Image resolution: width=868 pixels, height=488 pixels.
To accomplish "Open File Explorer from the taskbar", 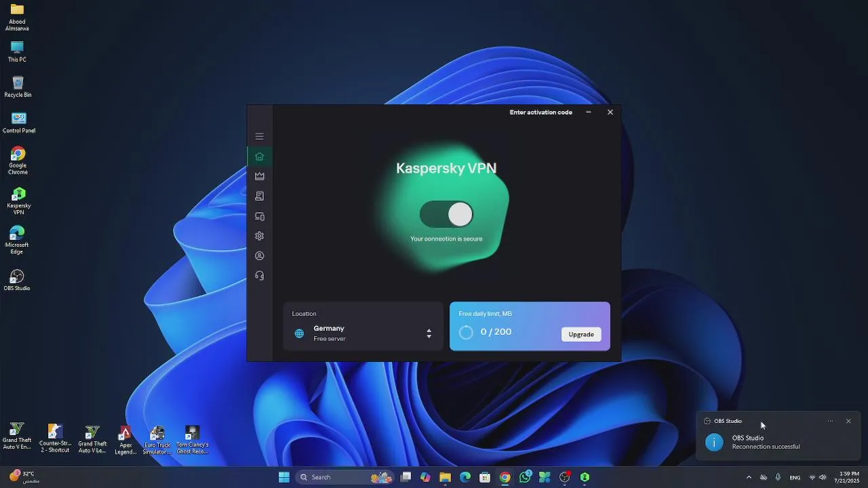I will 445,477.
